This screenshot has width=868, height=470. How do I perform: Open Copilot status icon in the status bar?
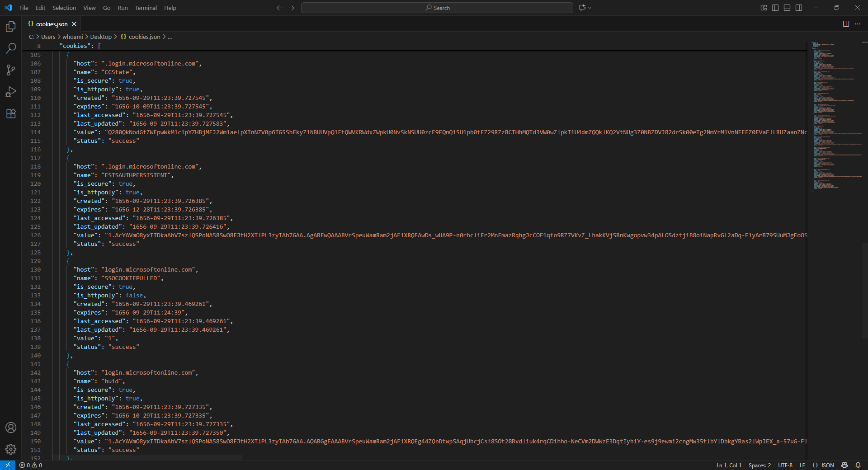[x=844, y=465]
